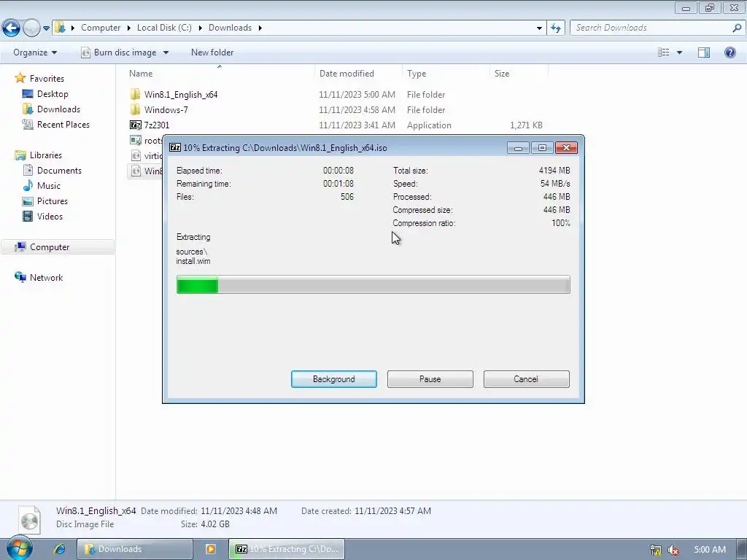747x560 pixels.
Task: Click the muted volume tray icon
Action: click(x=673, y=550)
